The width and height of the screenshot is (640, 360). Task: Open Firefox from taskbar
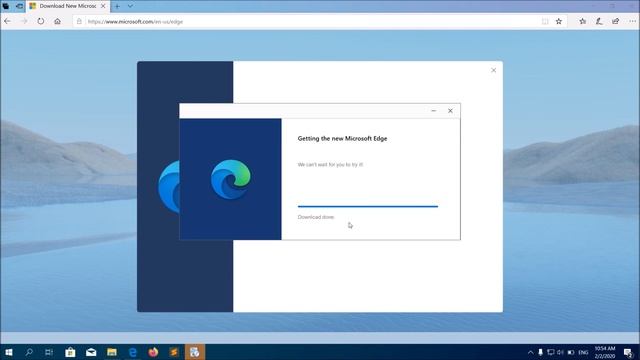(x=153, y=352)
